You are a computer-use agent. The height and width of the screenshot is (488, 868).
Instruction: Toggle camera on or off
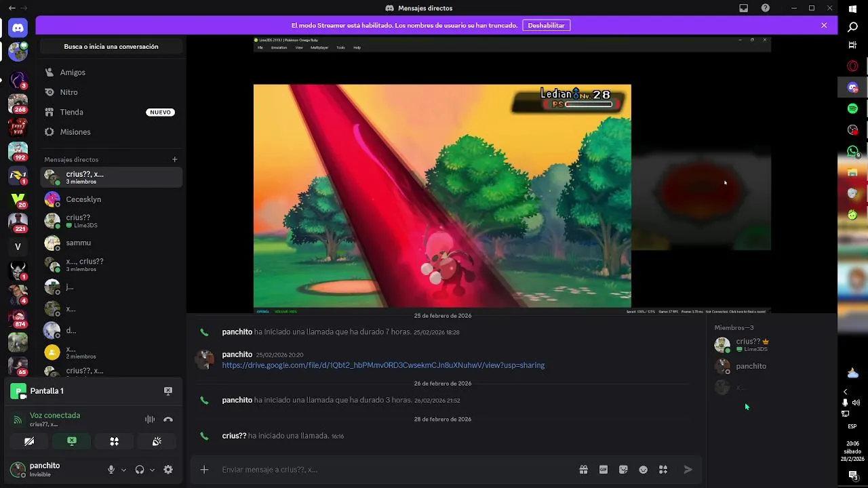coord(29,441)
